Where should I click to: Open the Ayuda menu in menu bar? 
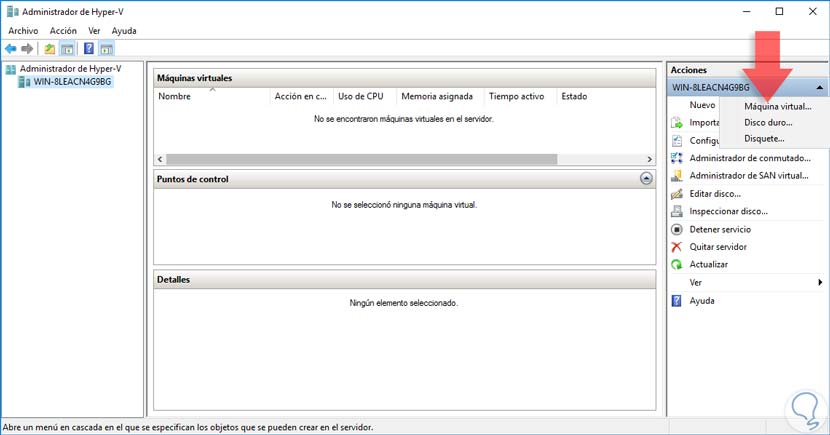(x=124, y=31)
